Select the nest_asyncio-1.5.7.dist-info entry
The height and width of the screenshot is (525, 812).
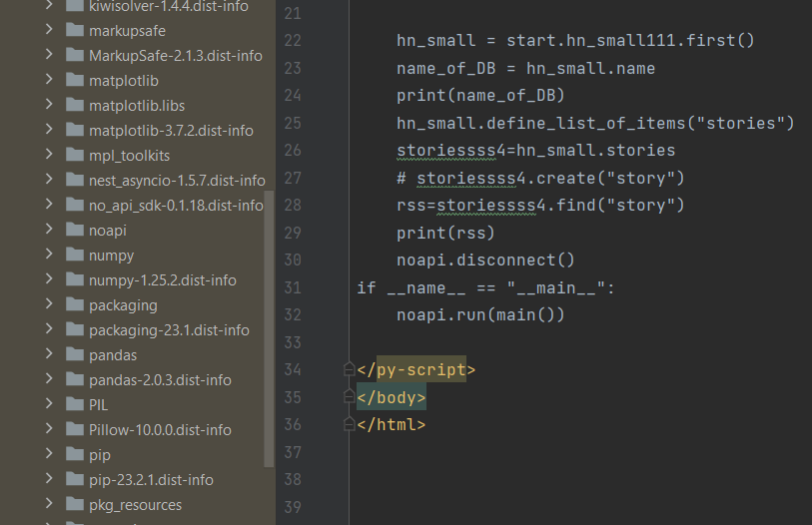pyautogui.click(x=176, y=181)
